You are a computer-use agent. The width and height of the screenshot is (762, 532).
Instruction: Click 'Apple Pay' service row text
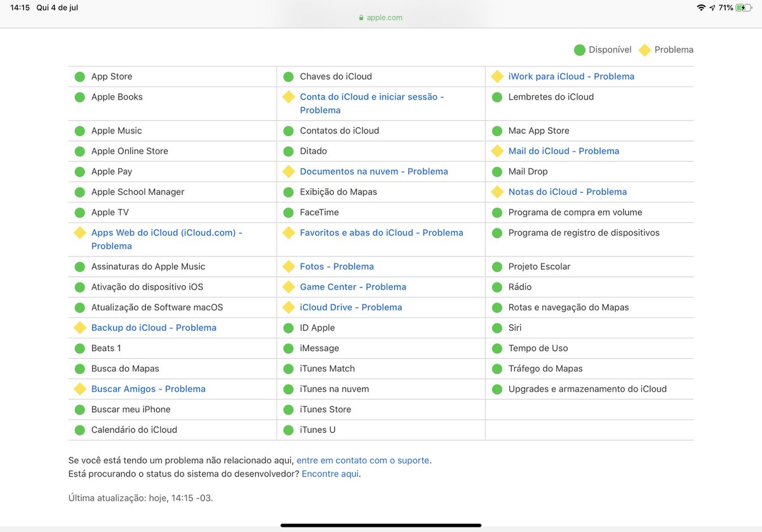coord(112,171)
